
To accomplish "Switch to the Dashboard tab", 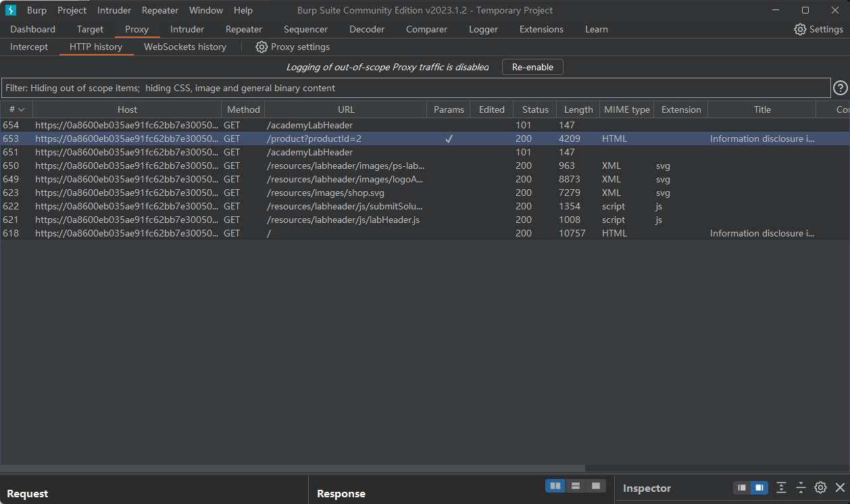I will (x=33, y=29).
